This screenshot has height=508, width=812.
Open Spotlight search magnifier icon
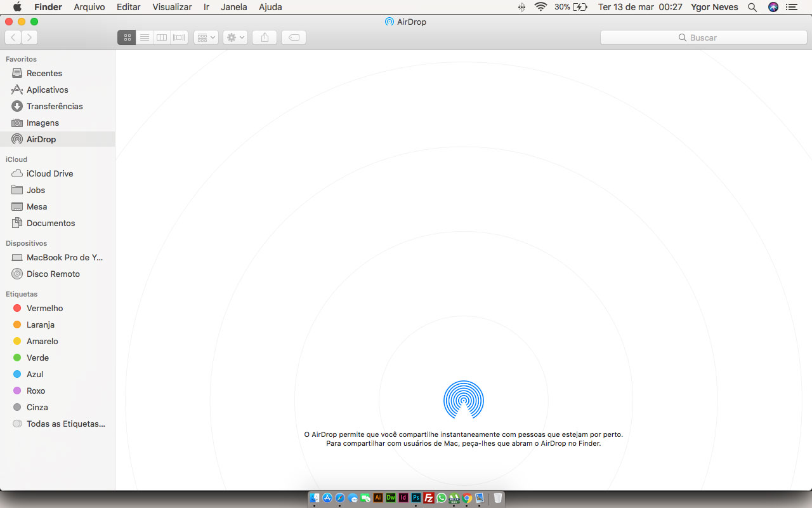click(752, 7)
